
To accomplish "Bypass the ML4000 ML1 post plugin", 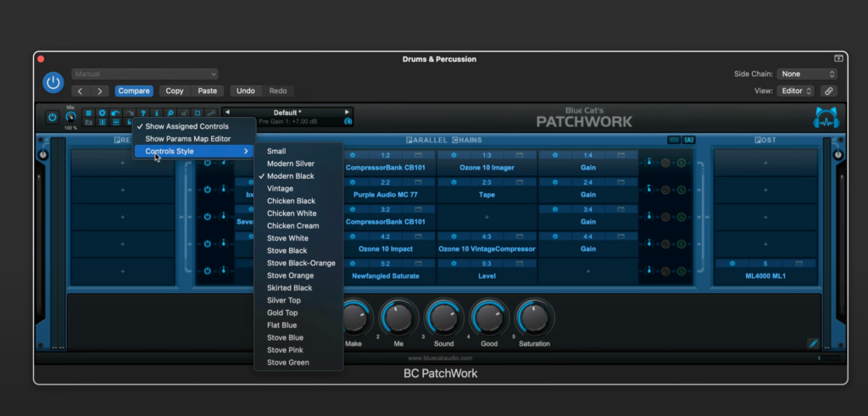I will pos(732,263).
